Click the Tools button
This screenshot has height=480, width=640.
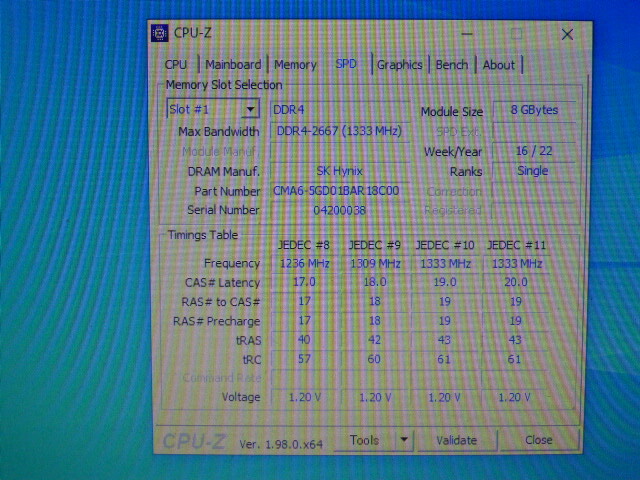click(364, 440)
